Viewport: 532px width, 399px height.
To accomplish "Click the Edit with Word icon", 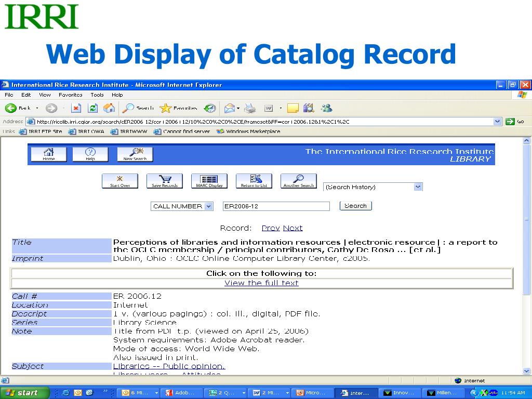I will 269,108.
